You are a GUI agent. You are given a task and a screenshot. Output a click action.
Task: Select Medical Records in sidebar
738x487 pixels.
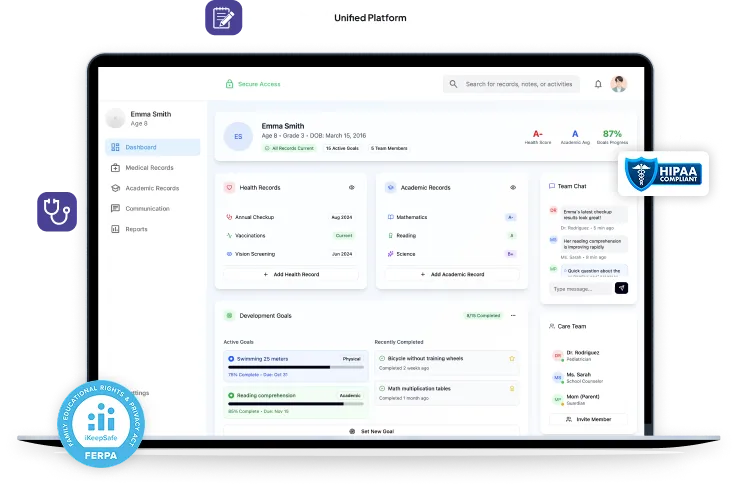pos(148,168)
